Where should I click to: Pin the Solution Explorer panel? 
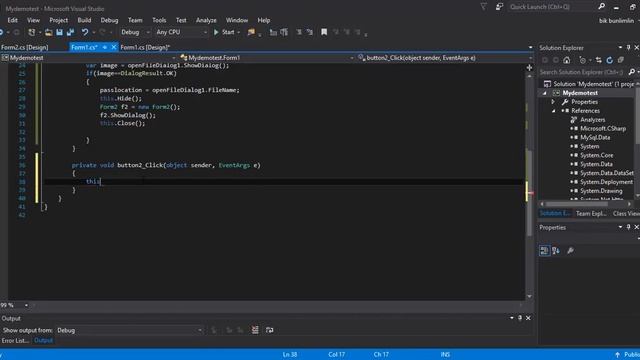(x=628, y=48)
